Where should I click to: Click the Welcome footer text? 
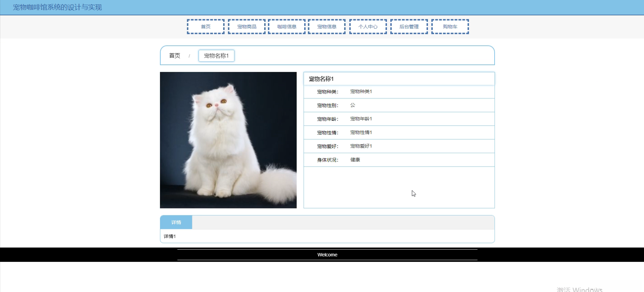327,255
